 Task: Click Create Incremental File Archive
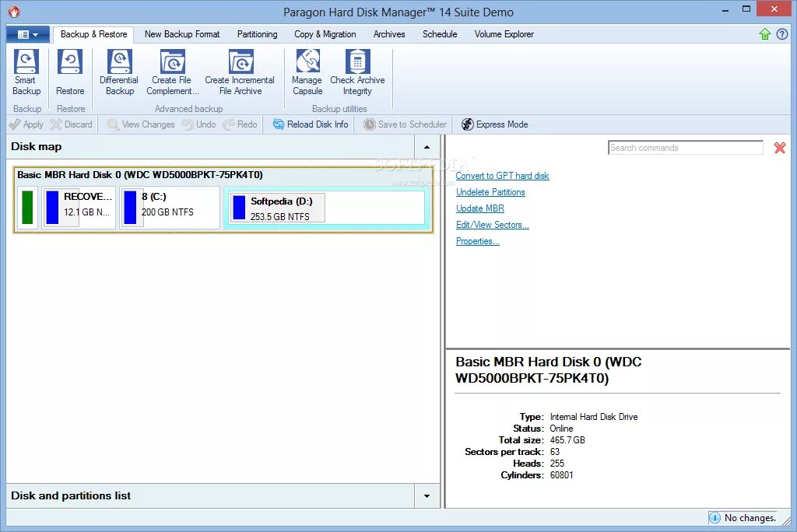[240, 72]
